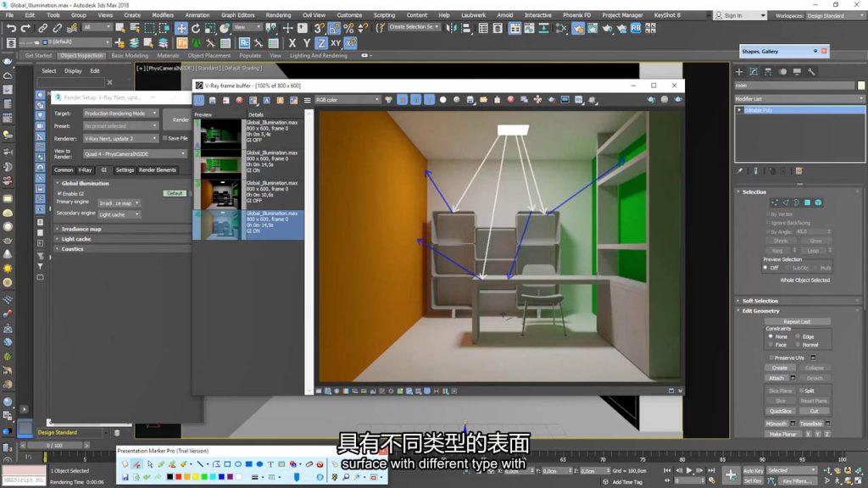Click the Make Planar button
868x488 pixels.
click(x=782, y=435)
